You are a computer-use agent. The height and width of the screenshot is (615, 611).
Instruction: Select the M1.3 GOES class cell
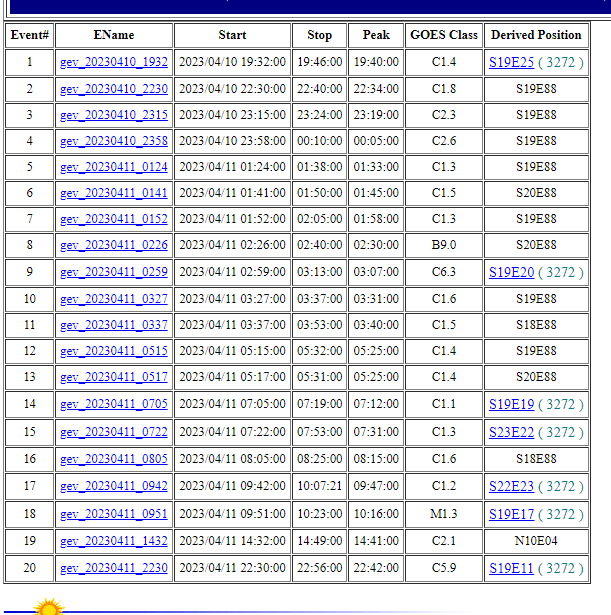point(444,514)
